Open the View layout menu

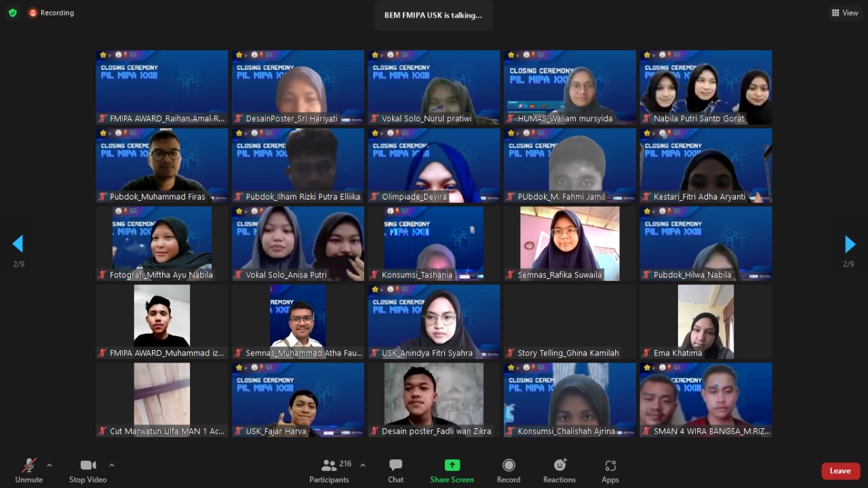(x=845, y=13)
